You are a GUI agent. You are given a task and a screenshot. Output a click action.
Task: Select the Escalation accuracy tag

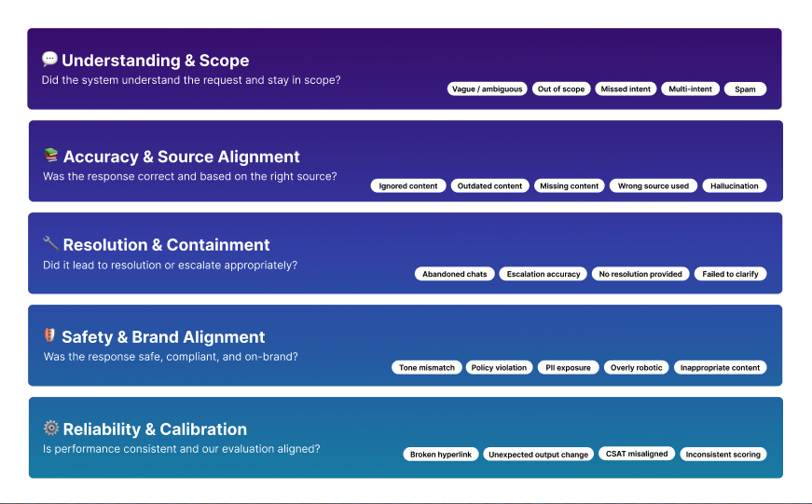544,275
